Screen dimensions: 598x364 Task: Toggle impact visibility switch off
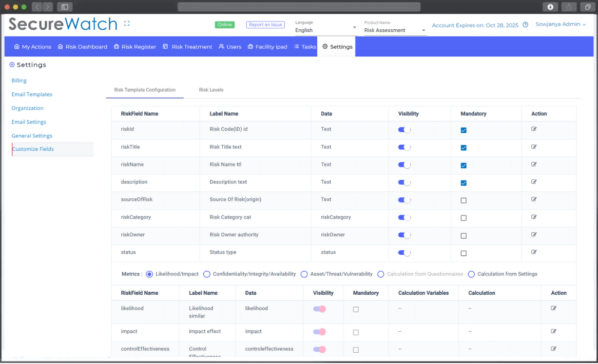pos(319,332)
